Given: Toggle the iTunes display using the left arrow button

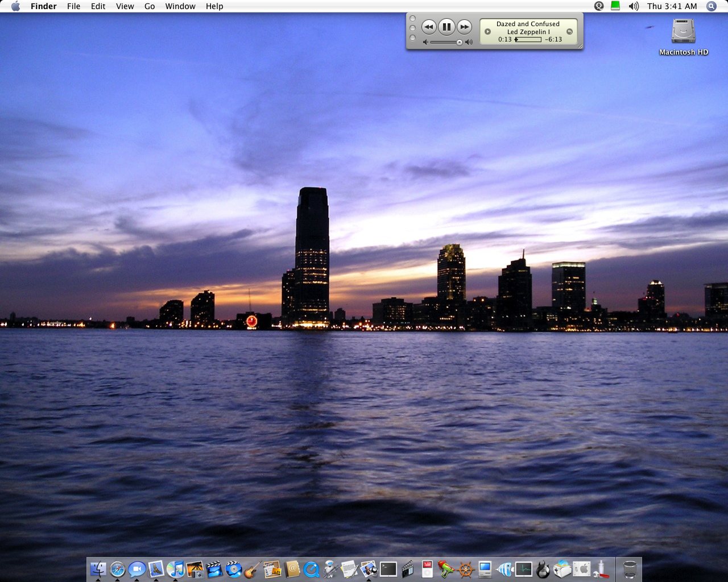Looking at the screenshot, I should 487,32.
